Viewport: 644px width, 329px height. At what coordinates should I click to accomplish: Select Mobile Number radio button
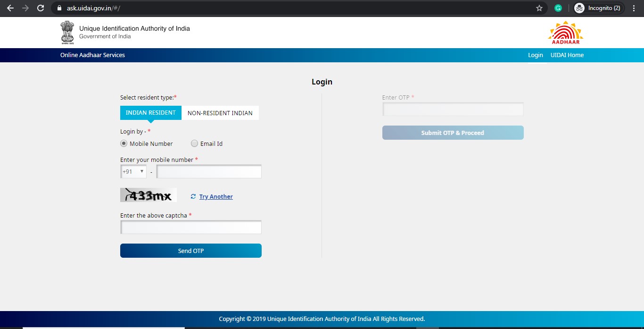pos(124,143)
